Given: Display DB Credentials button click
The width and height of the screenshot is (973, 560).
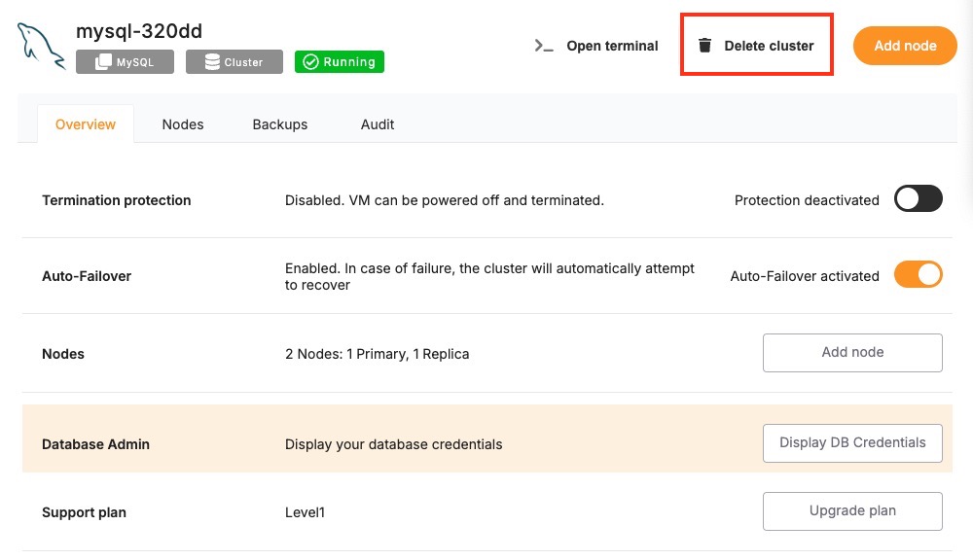Looking at the screenshot, I should click(852, 443).
